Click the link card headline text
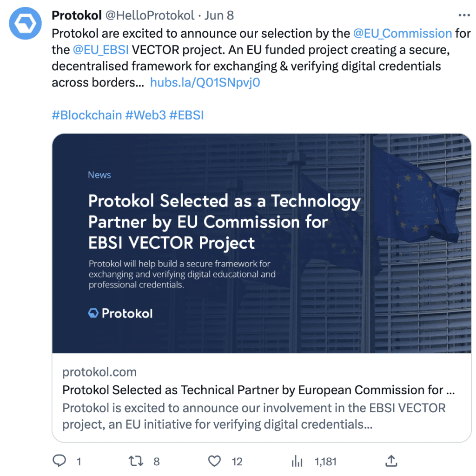Screen dimensions: 476x476 [x=258, y=390]
